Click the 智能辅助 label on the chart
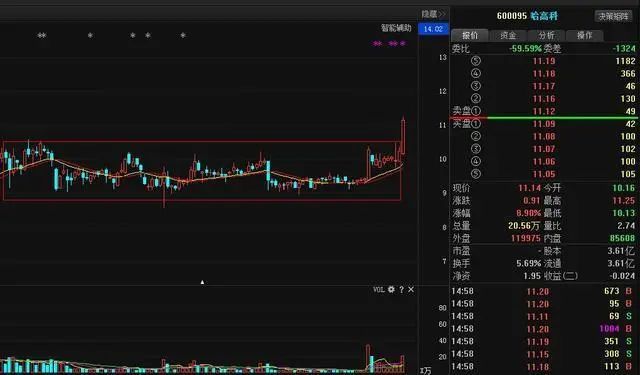 coord(396,28)
